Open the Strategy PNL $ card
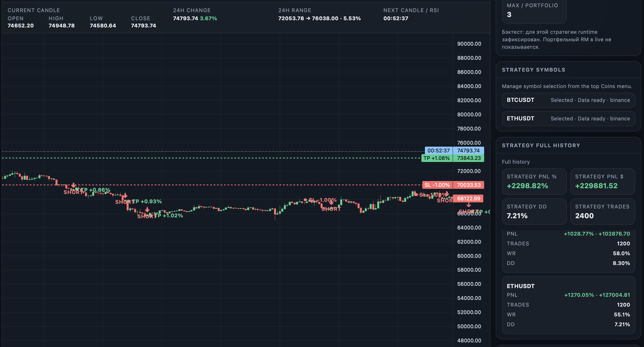This screenshot has height=347, width=644. [602, 182]
